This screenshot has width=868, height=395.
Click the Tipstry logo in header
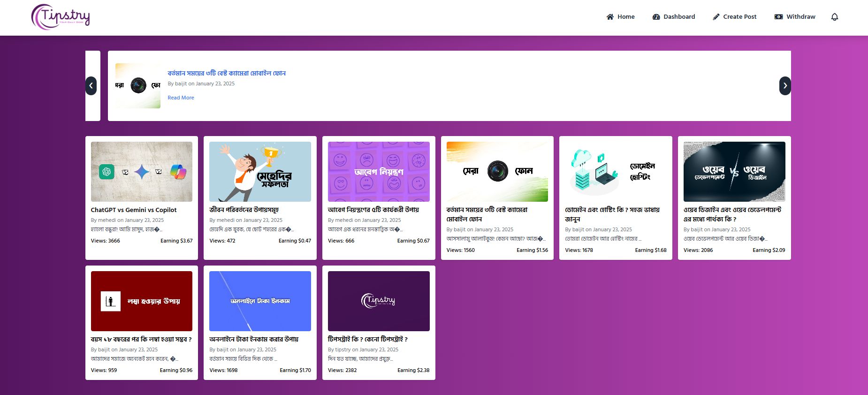tap(61, 17)
